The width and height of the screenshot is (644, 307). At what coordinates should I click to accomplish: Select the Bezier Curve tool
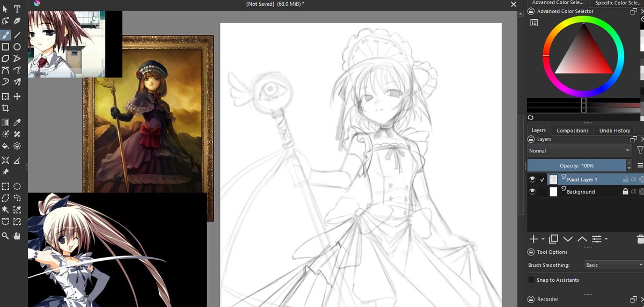(x=5, y=70)
